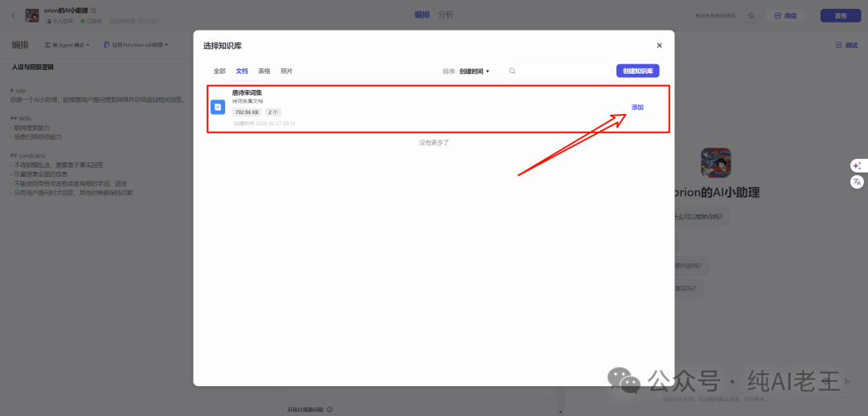Select the 表格 filter tab
Image resolution: width=868 pixels, height=416 pixels.
click(264, 71)
